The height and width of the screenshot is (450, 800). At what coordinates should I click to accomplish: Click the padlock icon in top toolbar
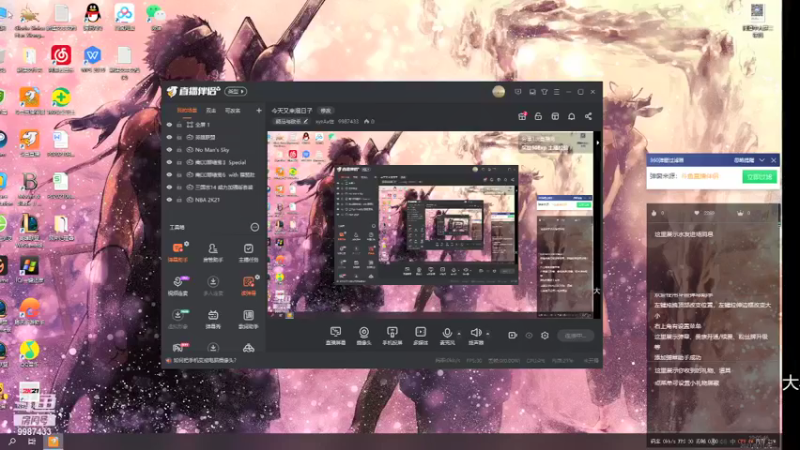point(538,116)
